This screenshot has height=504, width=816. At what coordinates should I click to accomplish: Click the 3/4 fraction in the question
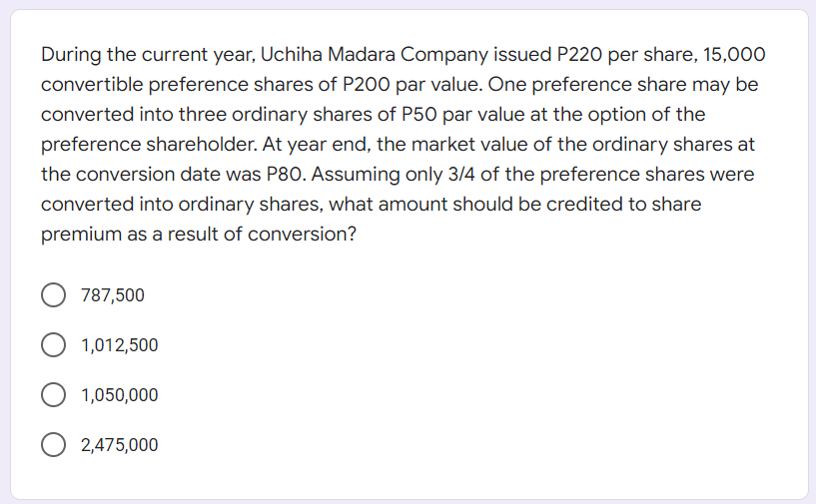coord(461,175)
